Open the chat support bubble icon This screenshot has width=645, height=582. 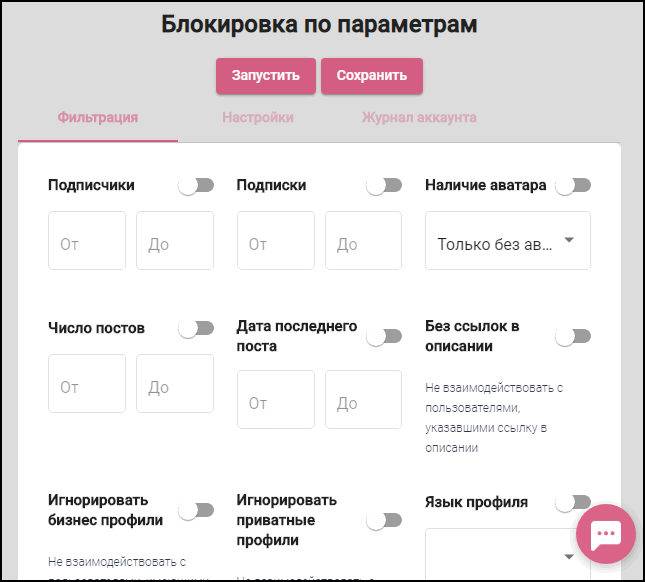(x=606, y=534)
